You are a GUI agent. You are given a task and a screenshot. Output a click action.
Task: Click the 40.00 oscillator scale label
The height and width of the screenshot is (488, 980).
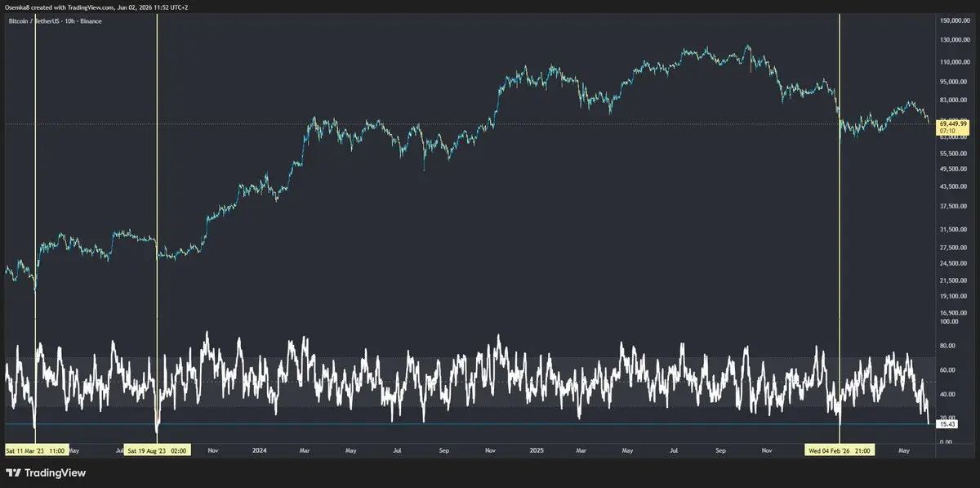coord(947,394)
